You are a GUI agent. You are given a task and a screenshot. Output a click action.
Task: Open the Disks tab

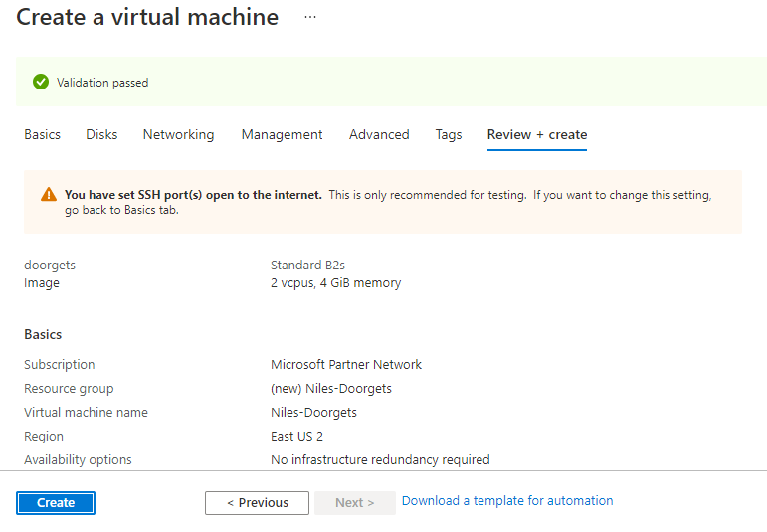click(x=101, y=134)
